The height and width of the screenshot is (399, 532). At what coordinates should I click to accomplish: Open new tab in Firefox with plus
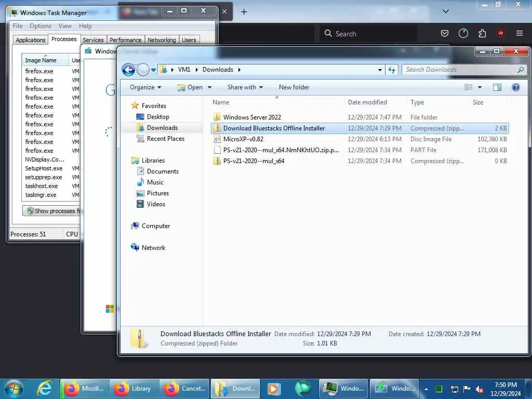tap(244, 12)
